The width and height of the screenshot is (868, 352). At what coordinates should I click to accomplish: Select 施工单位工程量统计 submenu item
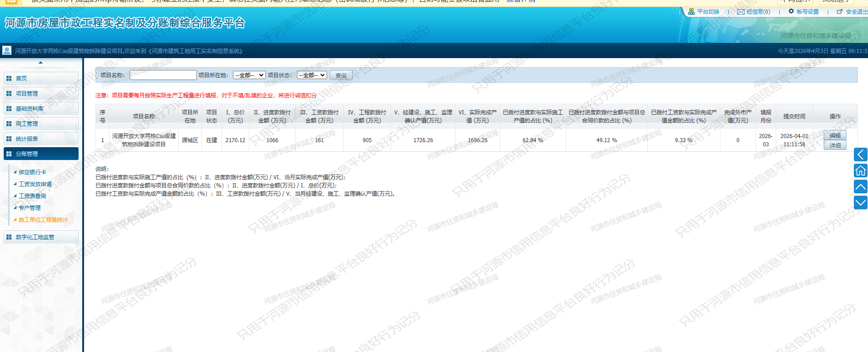coord(43,220)
